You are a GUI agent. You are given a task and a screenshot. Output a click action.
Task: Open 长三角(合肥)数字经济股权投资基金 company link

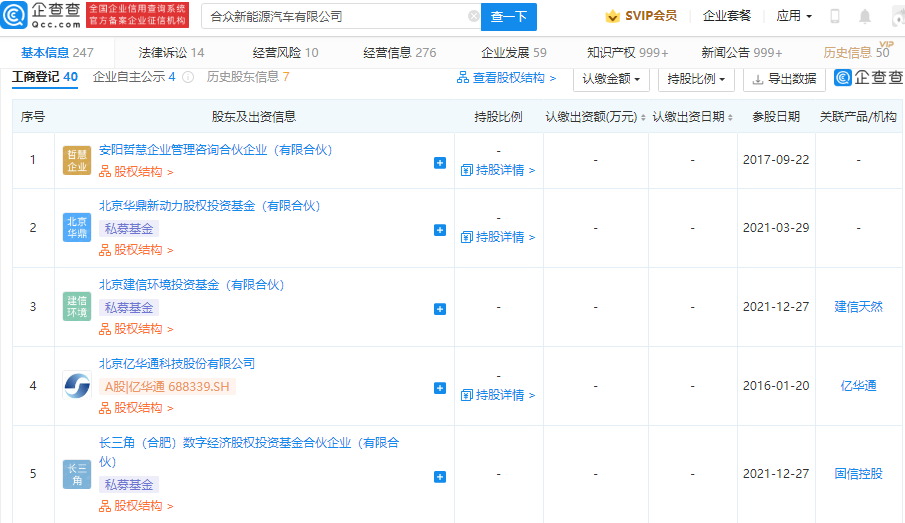pyautogui.click(x=249, y=452)
